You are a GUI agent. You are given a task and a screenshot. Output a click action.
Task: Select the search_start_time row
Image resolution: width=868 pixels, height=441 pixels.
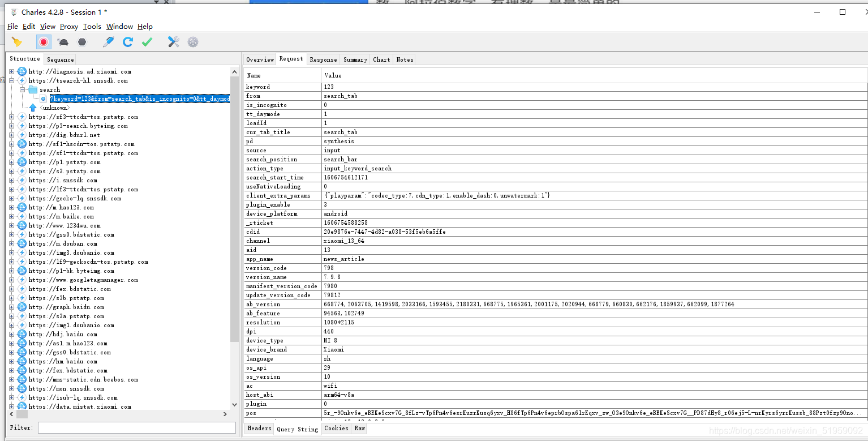(556, 177)
